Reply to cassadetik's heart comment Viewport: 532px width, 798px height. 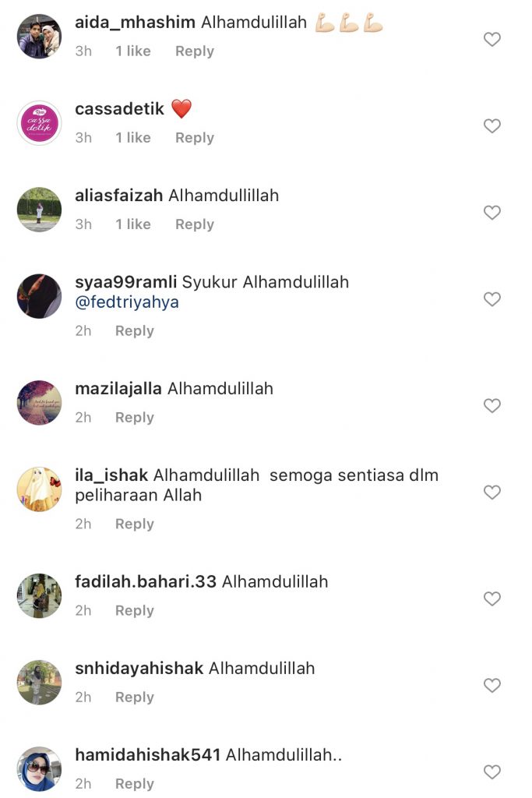[x=194, y=138]
